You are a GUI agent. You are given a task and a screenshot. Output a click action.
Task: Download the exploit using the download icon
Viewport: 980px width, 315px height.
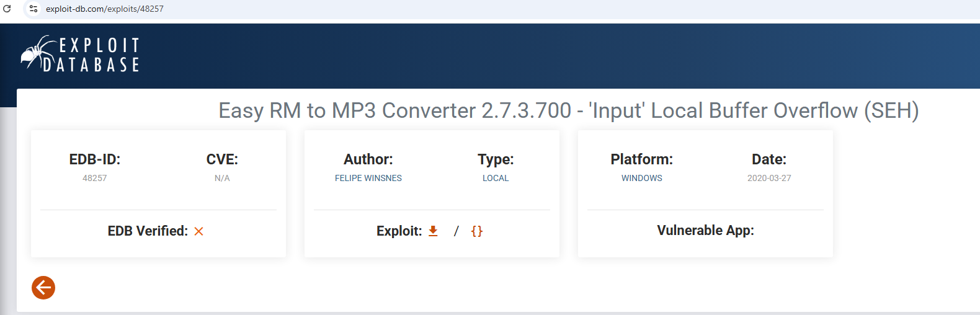pos(433,231)
